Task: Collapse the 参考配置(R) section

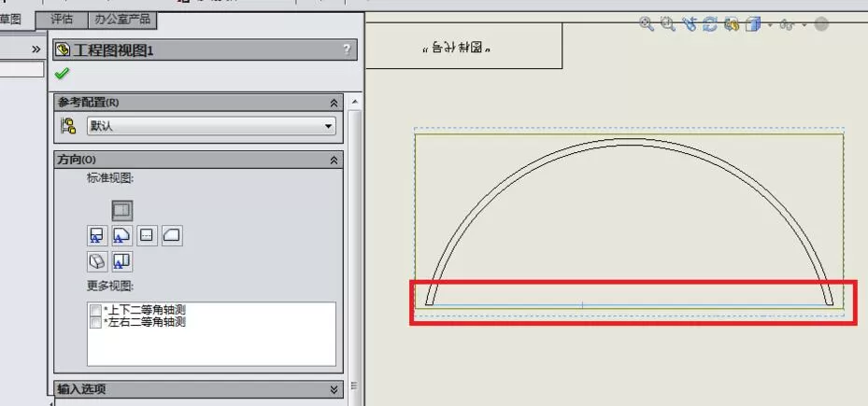Action: 334,103
